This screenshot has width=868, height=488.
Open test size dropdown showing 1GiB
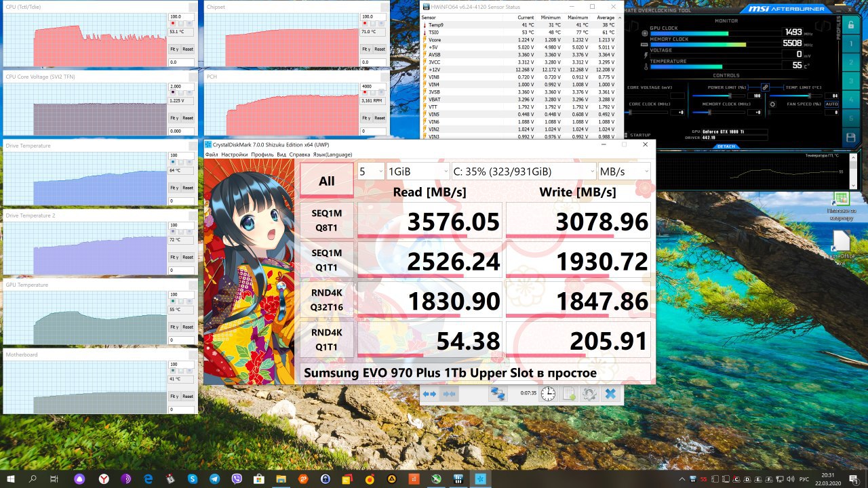point(418,171)
